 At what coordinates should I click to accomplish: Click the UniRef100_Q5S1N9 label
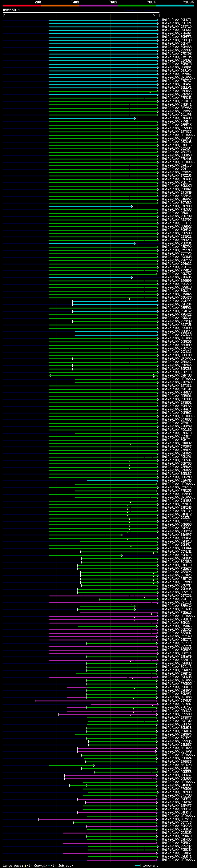click(x=176, y=250)
